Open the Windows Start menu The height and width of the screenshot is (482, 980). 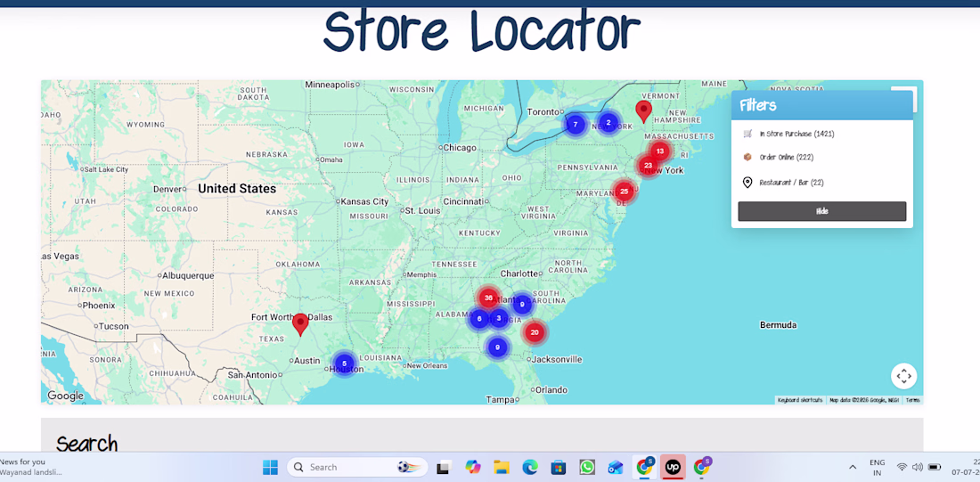[270, 467]
